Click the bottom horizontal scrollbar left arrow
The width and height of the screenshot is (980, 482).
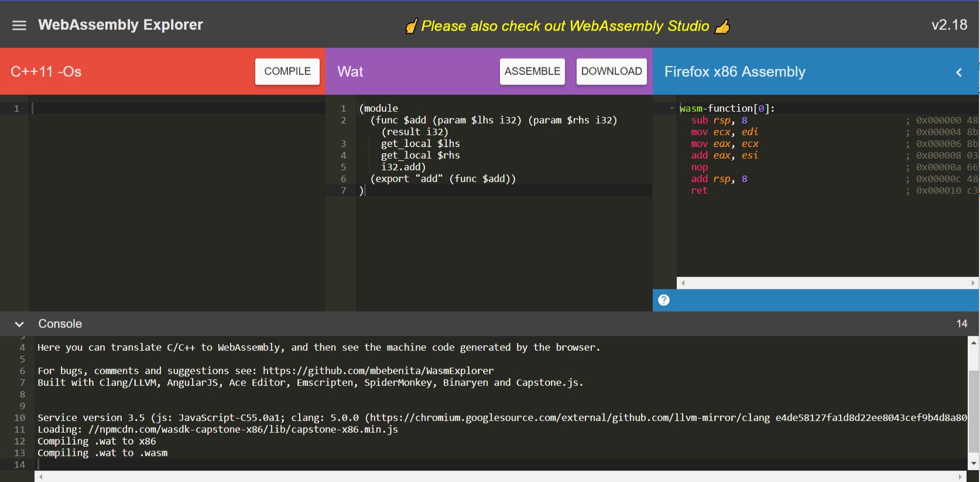tap(40, 477)
